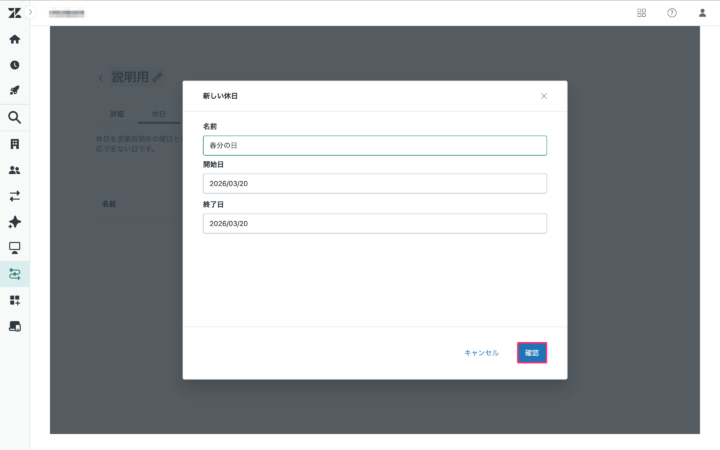This screenshot has height=450, width=720.
Task: Open the help question mark icon
Action: pos(671,13)
